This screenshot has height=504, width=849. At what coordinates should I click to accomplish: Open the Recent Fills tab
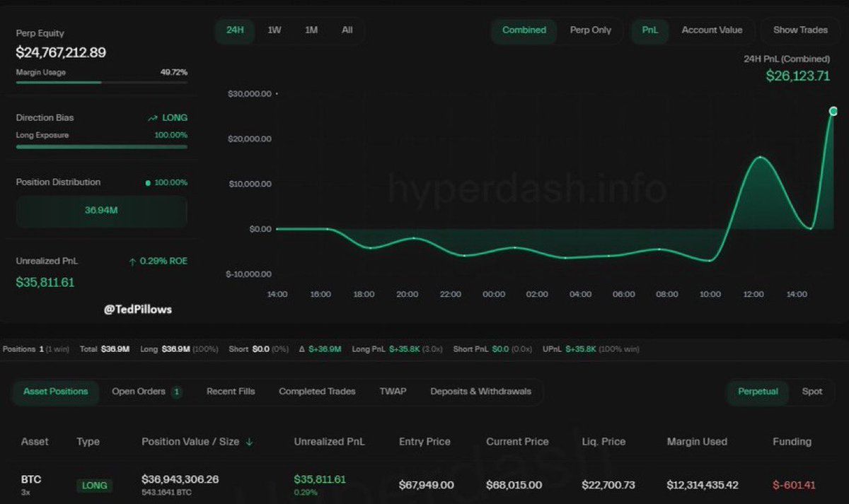[x=231, y=392]
